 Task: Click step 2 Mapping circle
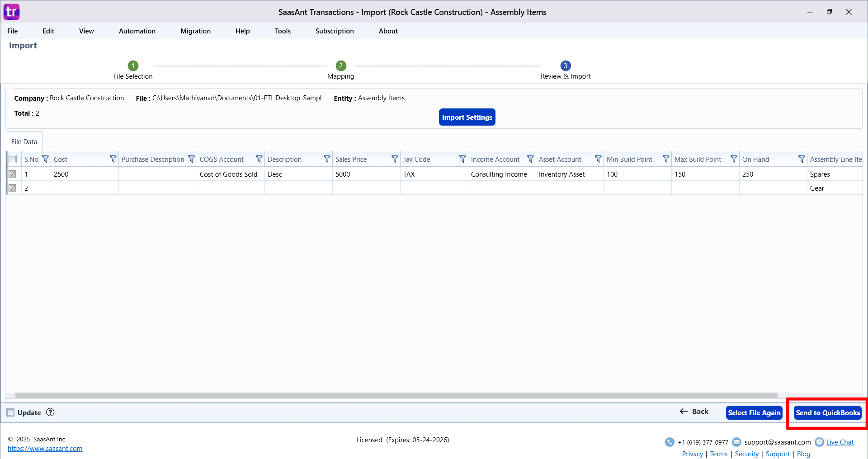point(341,66)
